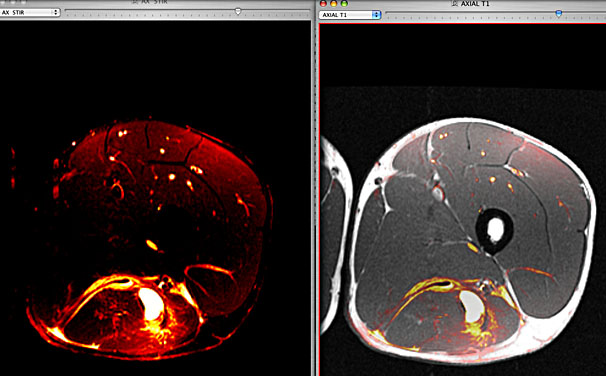Viewport: 606px width, 376px height.
Task: Click the oval bright spot in the central STIR image
Action: coord(152,245)
